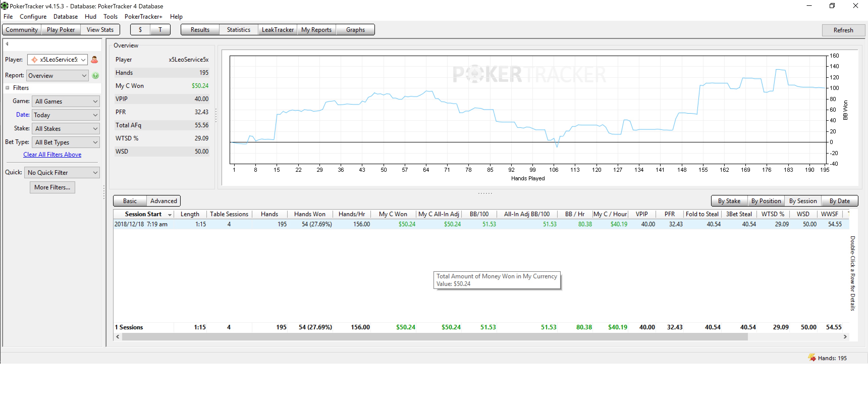Open the Game All Games dropdown

(66, 101)
